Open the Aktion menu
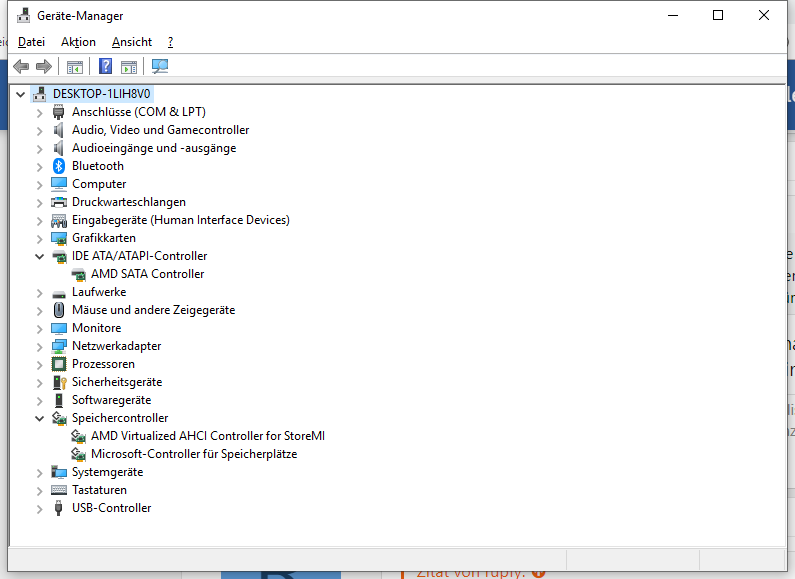Viewport: 795px width, 579px height. tap(78, 42)
